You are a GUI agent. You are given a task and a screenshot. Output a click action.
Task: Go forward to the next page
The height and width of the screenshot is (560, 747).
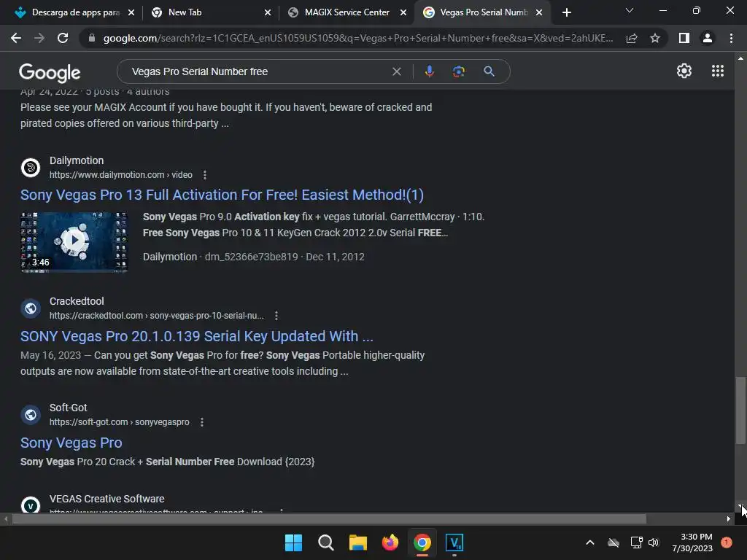point(39,38)
